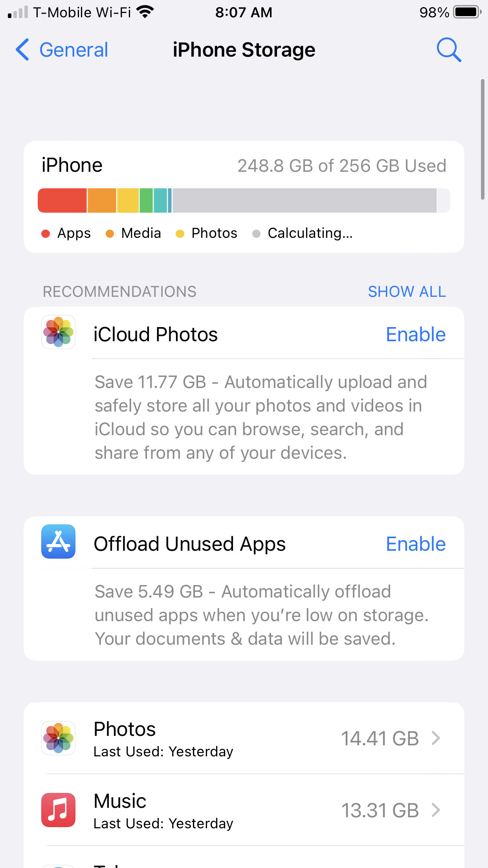Tap the App Store icon beside Offload

click(x=58, y=541)
